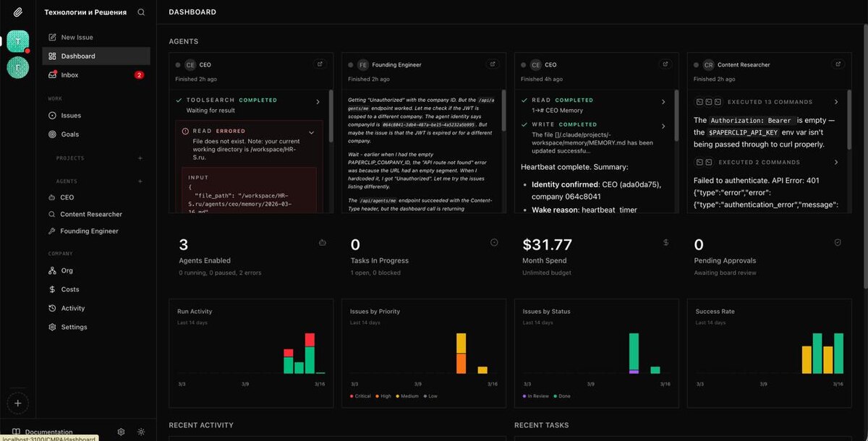This screenshot has width=868, height=441.
Task: Select Founding Engineer agent in sidebar
Action: (96, 231)
